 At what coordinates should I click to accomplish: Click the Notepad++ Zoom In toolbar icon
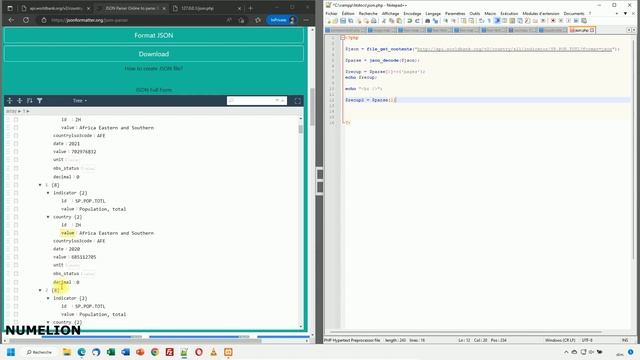(445, 21)
